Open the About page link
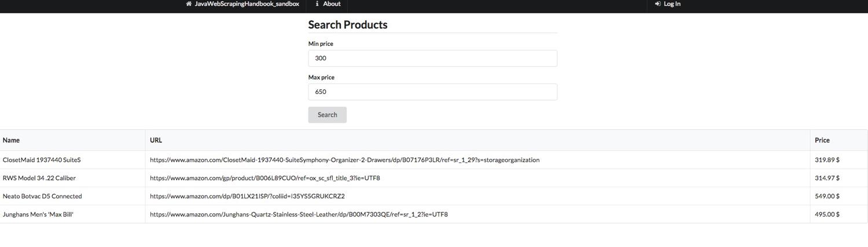The width and height of the screenshot is (868, 247). tap(327, 4)
